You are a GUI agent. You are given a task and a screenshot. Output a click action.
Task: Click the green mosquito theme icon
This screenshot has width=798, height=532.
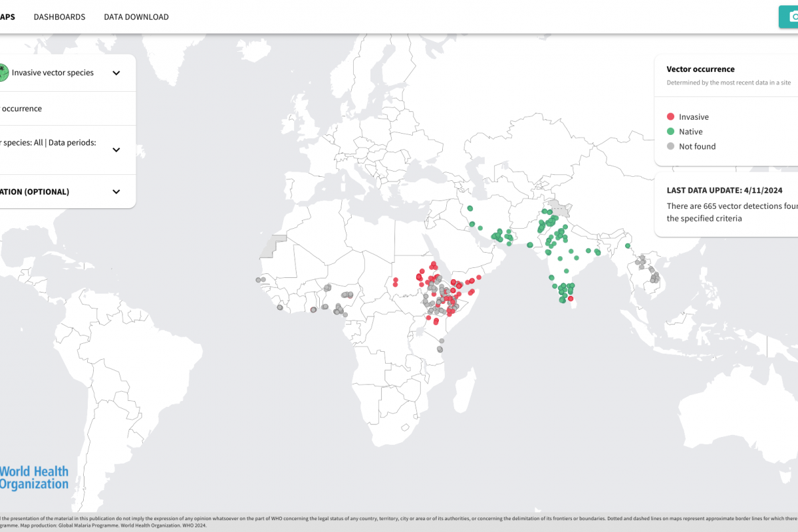click(x=3, y=72)
